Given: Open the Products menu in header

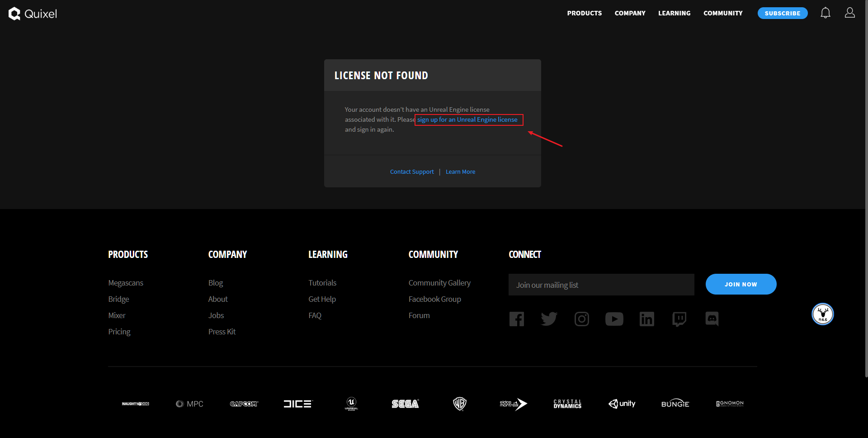Looking at the screenshot, I should click(585, 13).
